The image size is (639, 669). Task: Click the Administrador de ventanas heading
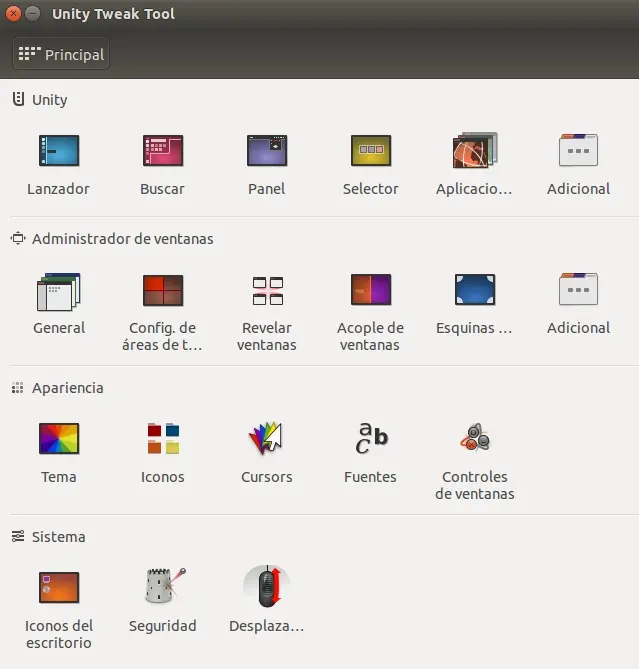coord(122,239)
